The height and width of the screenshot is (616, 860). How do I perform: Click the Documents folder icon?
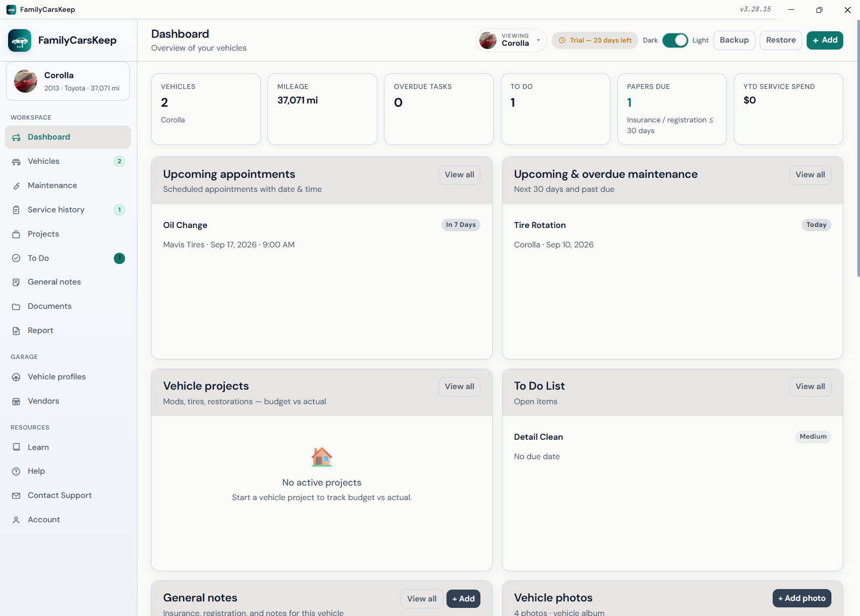click(16, 307)
